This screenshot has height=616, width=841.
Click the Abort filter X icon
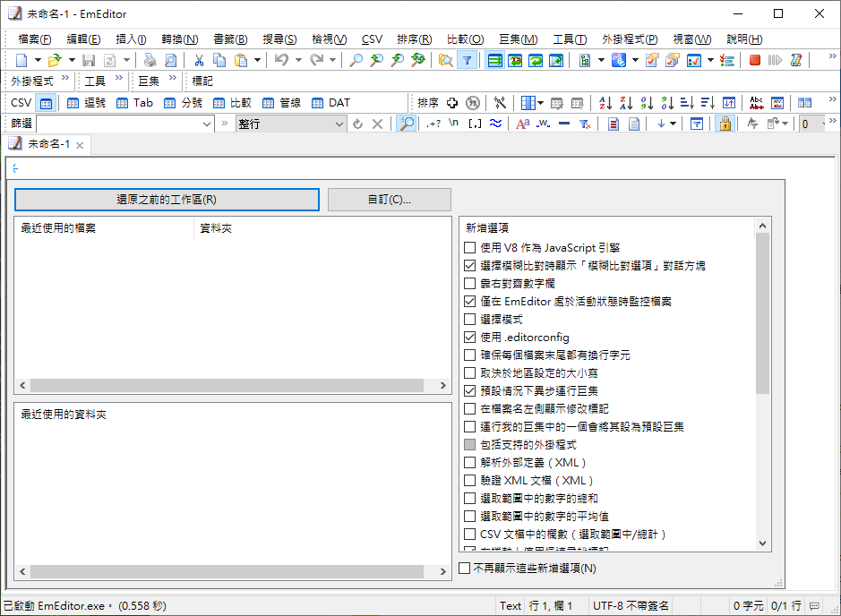(378, 124)
